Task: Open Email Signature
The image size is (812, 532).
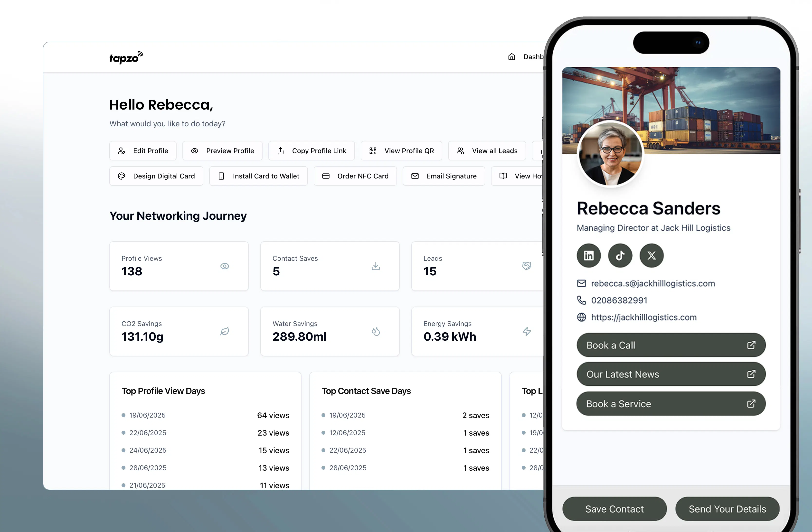Action: click(x=444, y=176)
